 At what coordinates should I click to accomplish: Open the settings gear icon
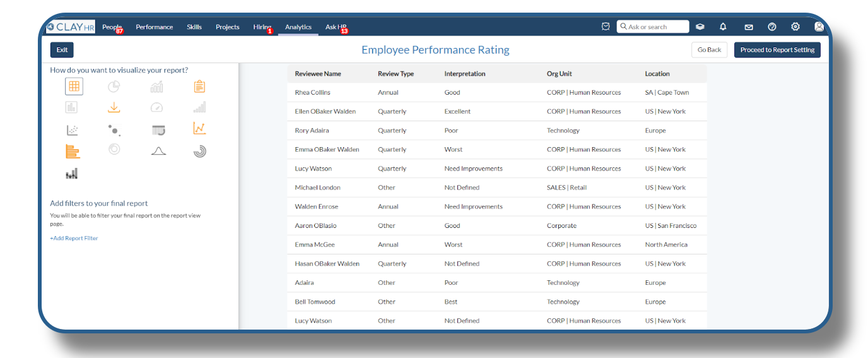[x=795, y=27]
